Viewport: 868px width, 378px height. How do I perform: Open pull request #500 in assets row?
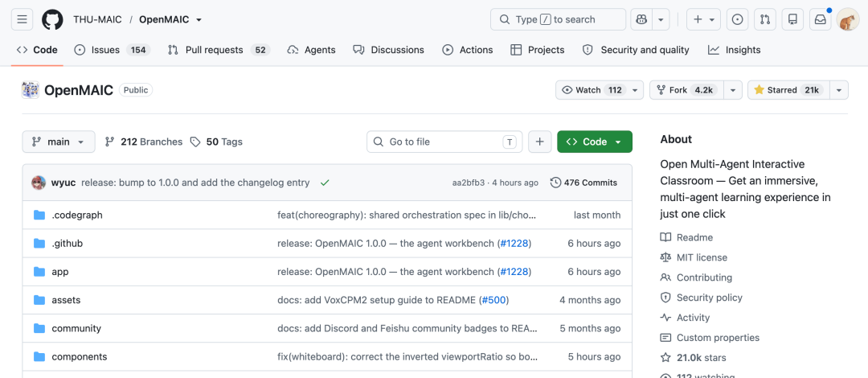click(x=493, y=300)
